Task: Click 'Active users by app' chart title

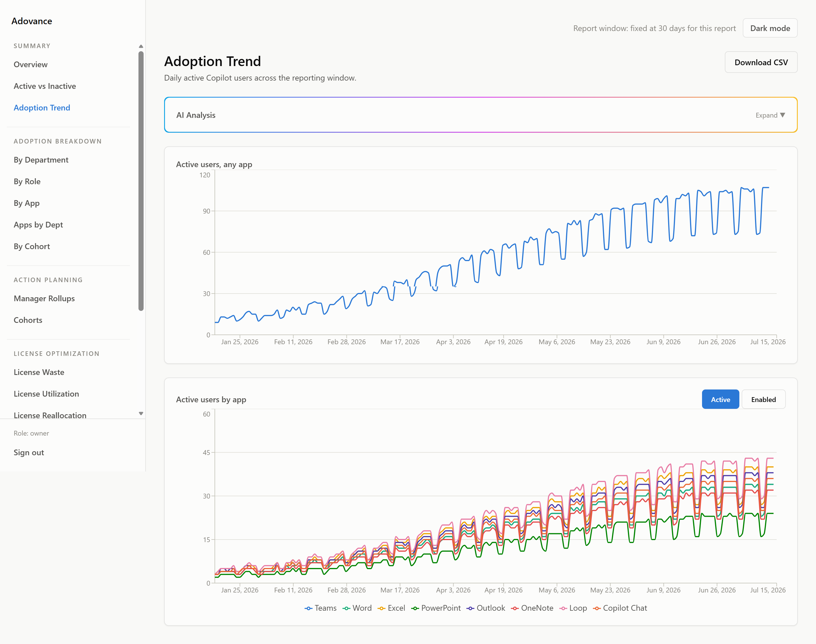Action: click(211, 399)
